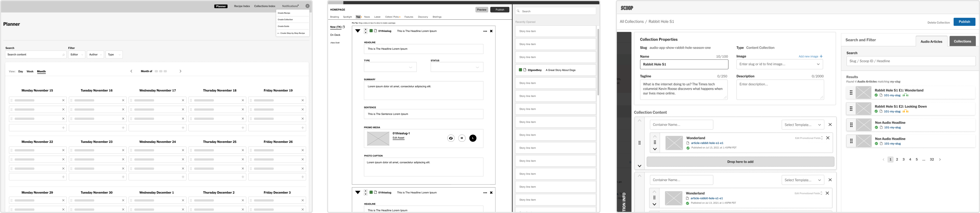Click the green status square on first story
This screenshot has height=213, width=980.
pos(371,31)
